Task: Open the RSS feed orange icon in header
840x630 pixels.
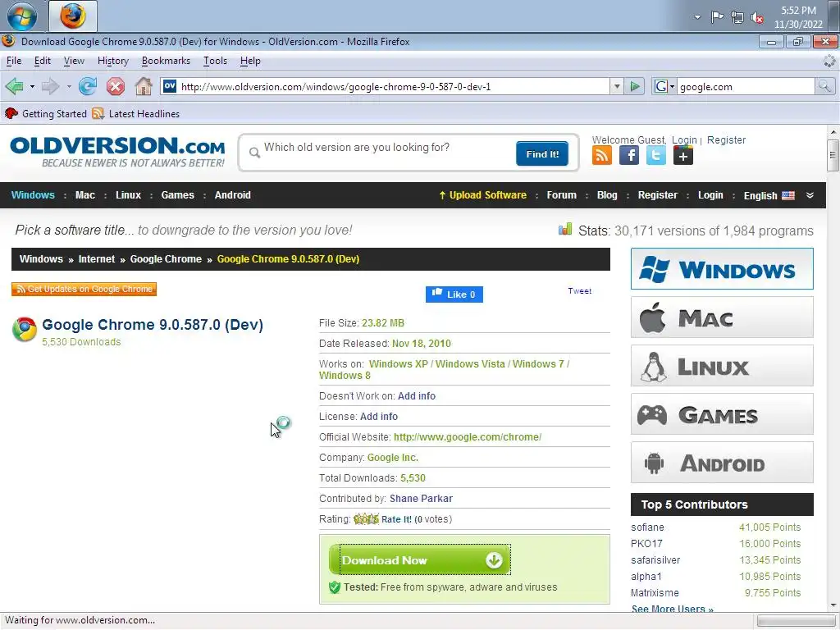Action: click(x=601, y=155)
